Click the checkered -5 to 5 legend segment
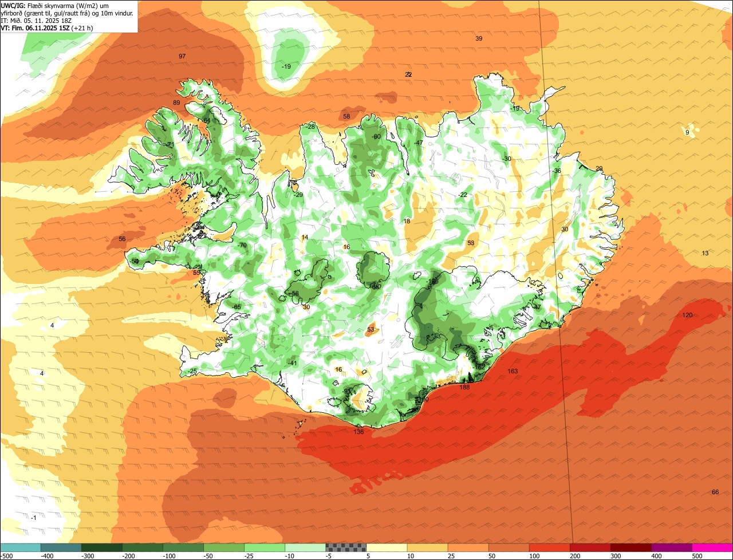This screenshot has width=733, height=560. point(345,547)
